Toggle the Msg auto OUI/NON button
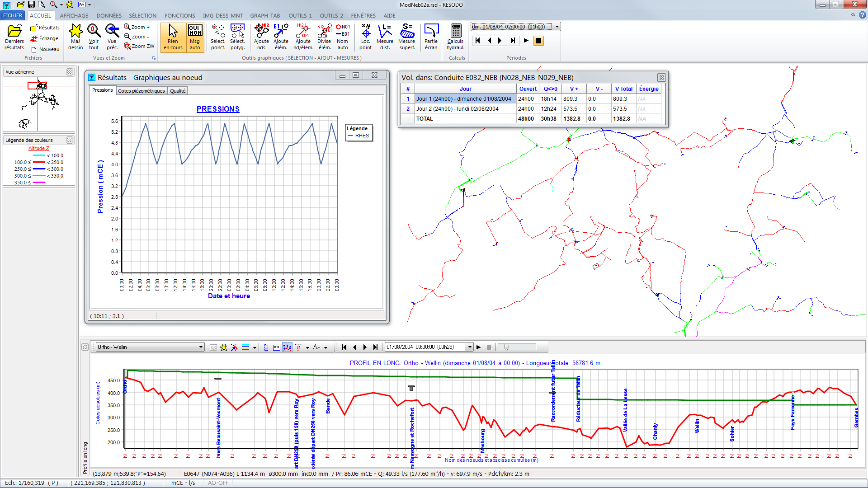Screen dimensions: 868x488 click(195, 37)
